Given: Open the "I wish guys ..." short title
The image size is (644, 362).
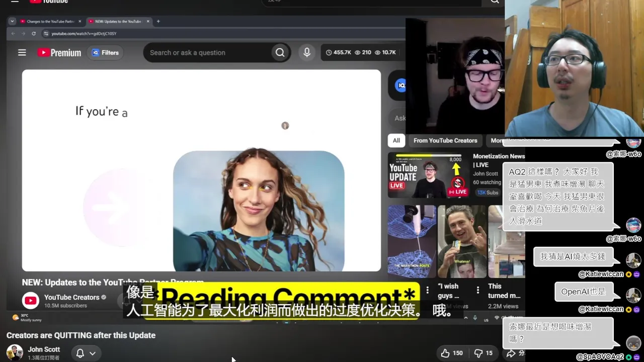Looking at the screenshot, I should (x=448, y=291).
